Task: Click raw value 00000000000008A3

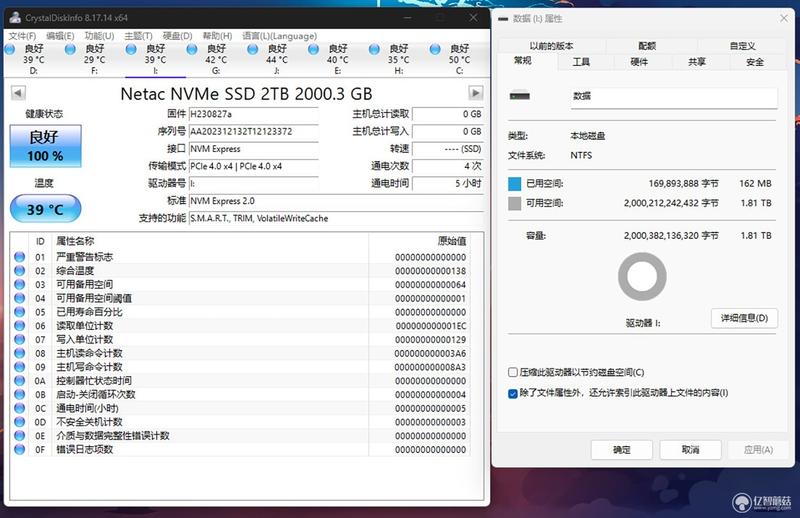Action: pyautogui.click(x=430, y=367)
